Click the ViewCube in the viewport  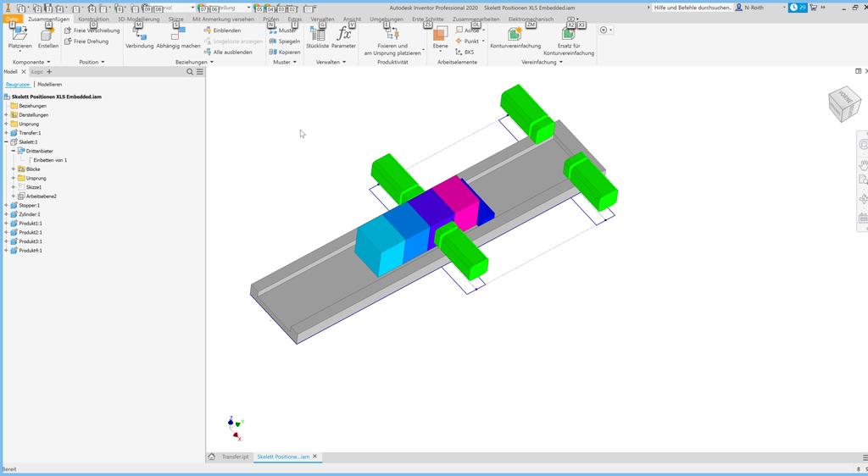[844, 103]
